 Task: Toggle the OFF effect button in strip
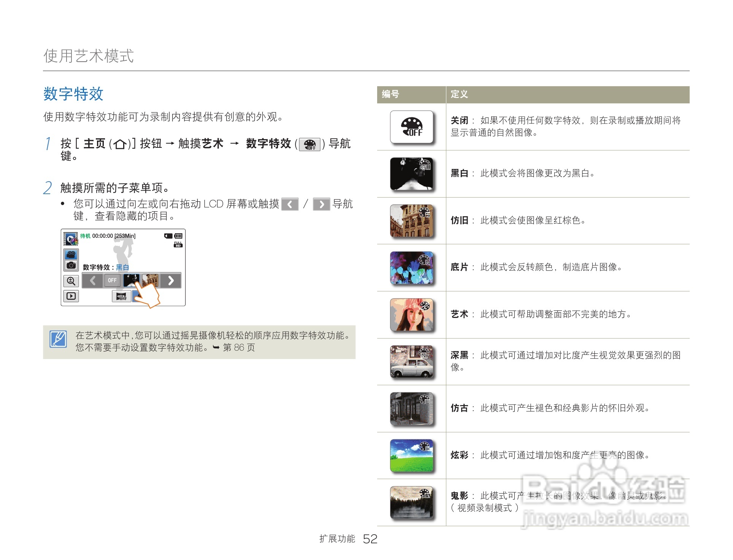coord(112,280)
